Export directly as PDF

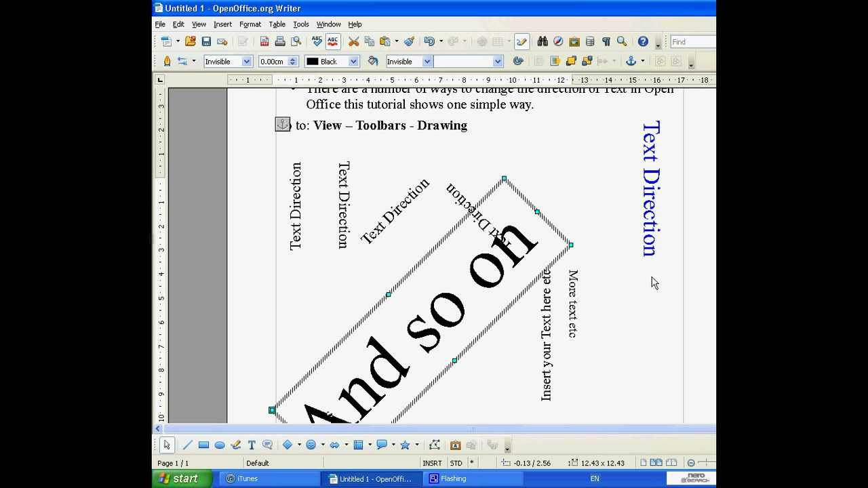pos(264,42)
